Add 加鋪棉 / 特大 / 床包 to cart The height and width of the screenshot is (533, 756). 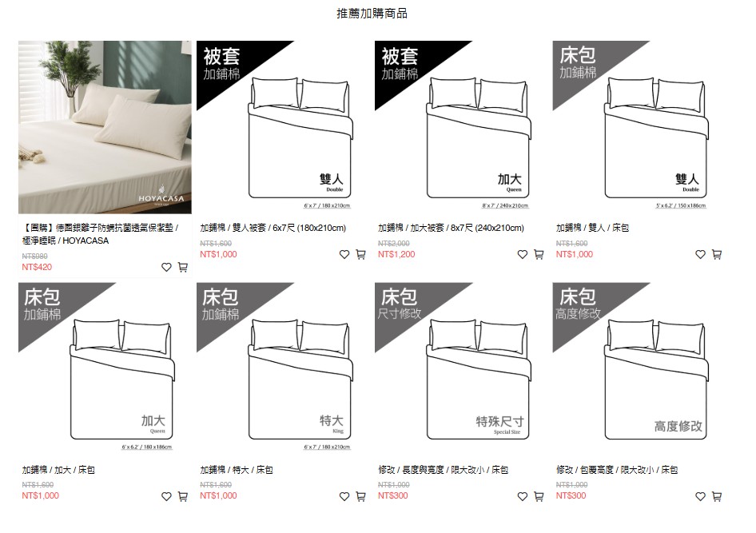pyautogui.click(x=360, y=496)
